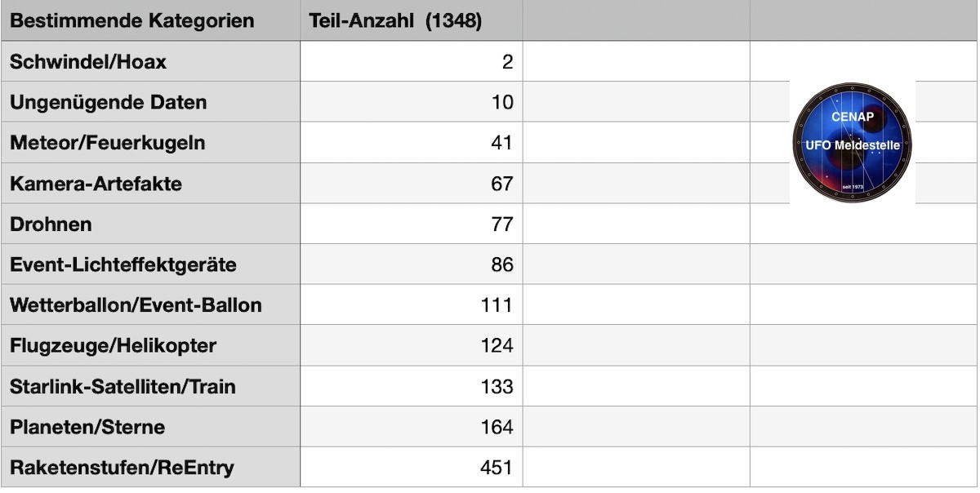Select the 'Ungenügende Daten' category cell

click(108, 103)
